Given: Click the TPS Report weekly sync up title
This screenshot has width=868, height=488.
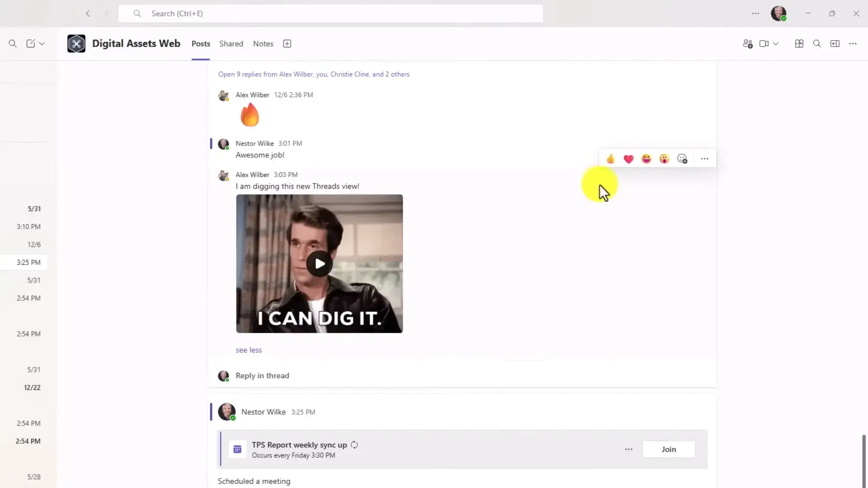Looking at the screenshot, I should tap(299, 445).
